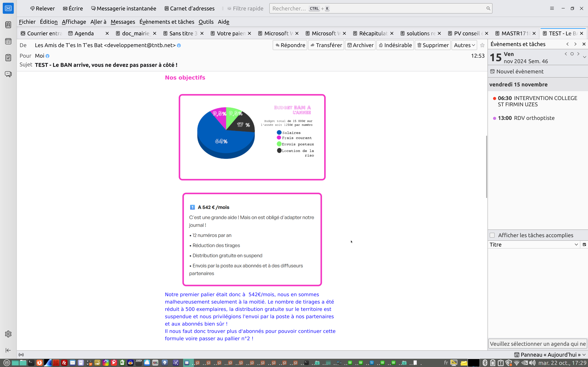Image resolution: width=588 pixels, height=367 pixels.
Task: Switch to the Agenda tab
Action: tap(84, 33)
